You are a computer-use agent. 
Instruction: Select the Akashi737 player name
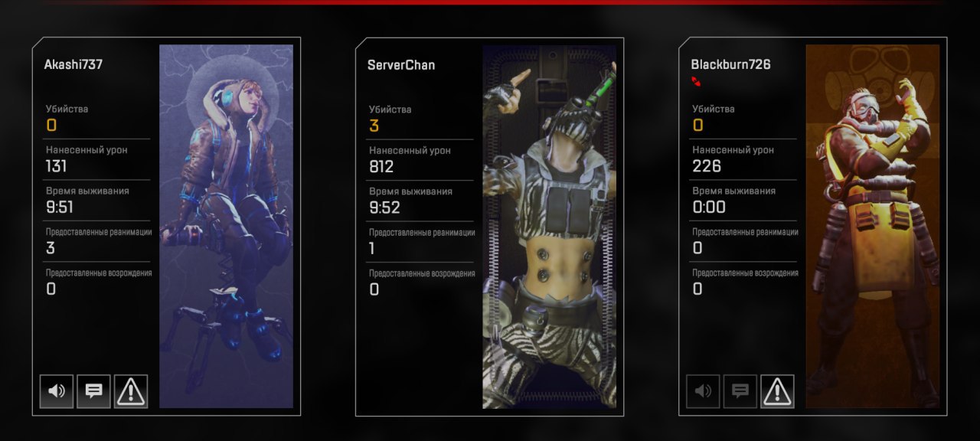(73, 64)
